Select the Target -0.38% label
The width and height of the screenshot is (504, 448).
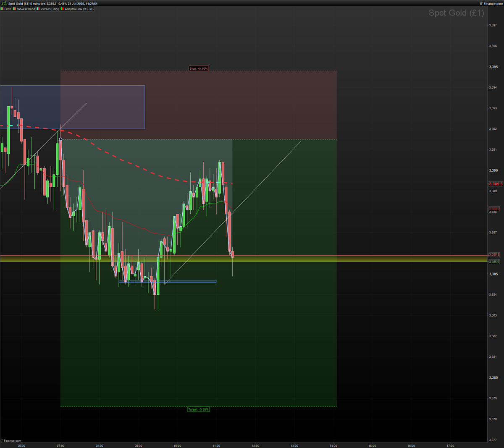click(198, 409)
